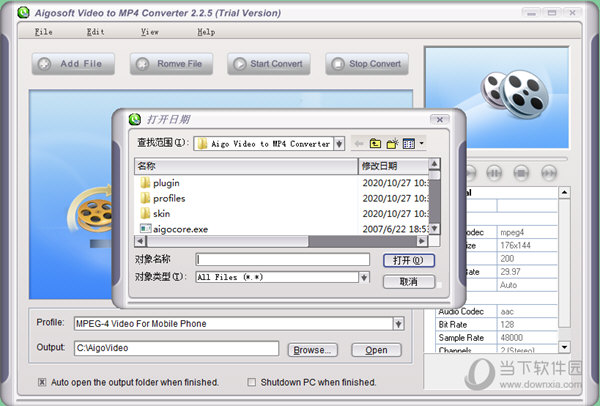Viewport: 600px width, 406px height.
Task: Click the next/fast-forward playback button
Action: pos(549,173)
